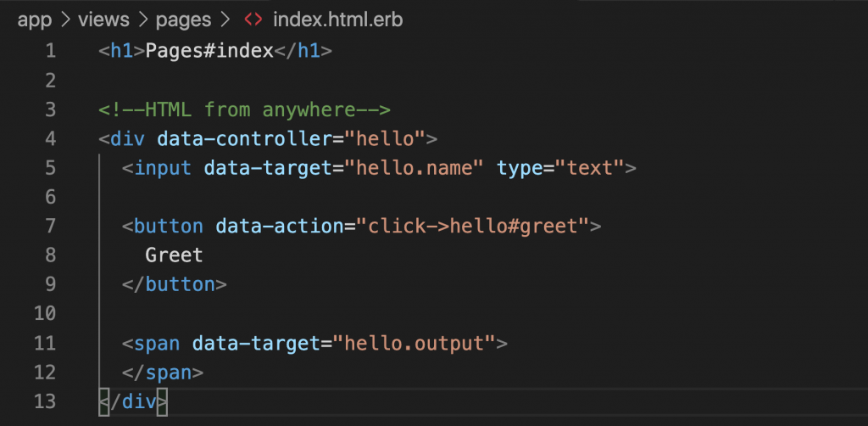Click the closing 'div' tag on line 13
The image size is (868, 426).
click(133, 401)
